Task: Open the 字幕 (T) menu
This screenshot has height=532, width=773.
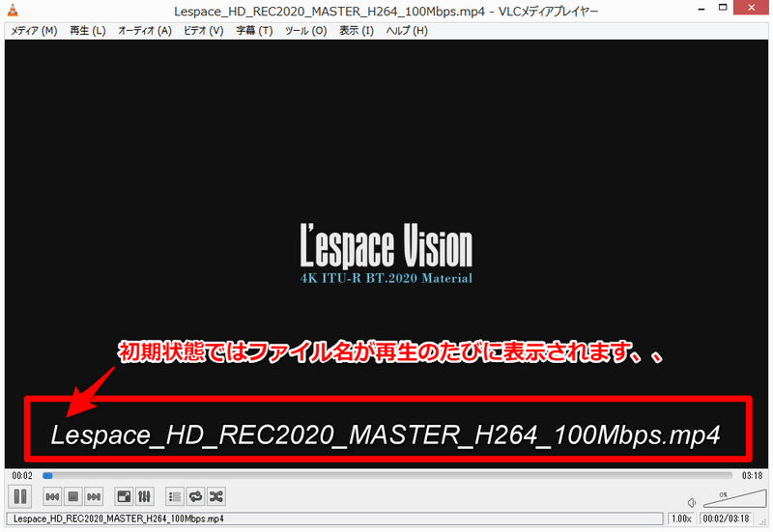Action: click(254, 31)
